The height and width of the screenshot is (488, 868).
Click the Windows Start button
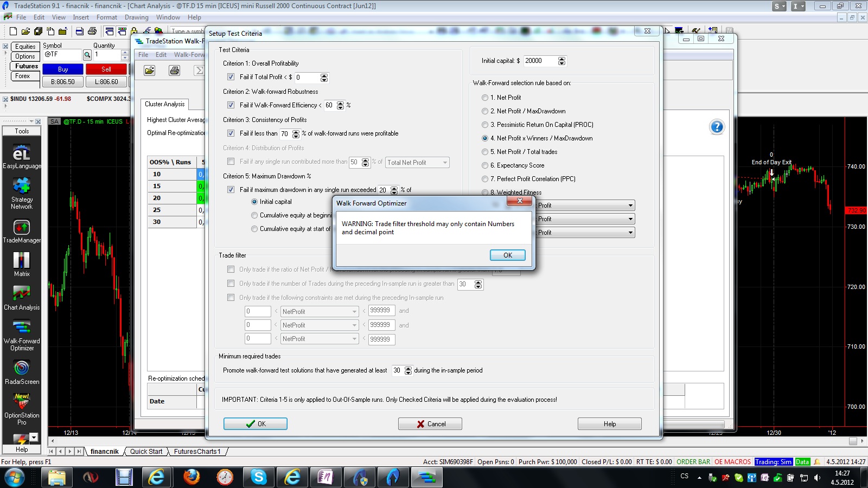pyautogui.click(x=14, y=477)
